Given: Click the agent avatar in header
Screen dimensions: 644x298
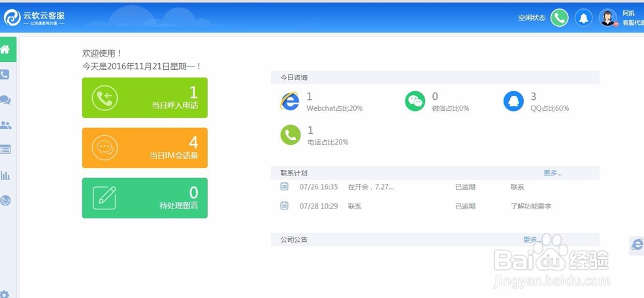Looking at the screenshot, I should pyautogui.click(x=608, y=18).
